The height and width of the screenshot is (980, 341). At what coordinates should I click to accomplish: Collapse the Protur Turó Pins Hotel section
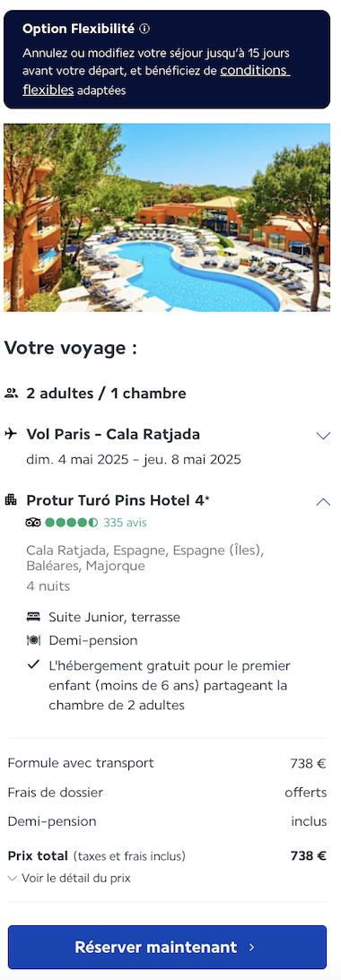[x=323, y=501]
